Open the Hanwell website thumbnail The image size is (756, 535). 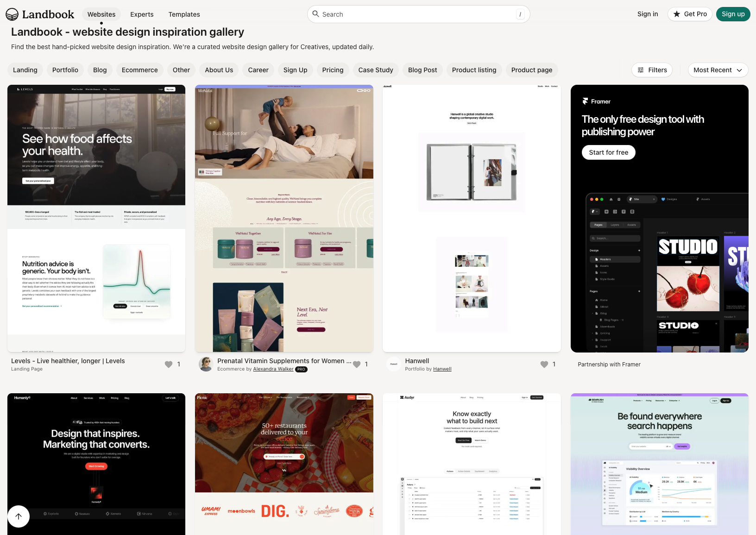tap(472, 218)
